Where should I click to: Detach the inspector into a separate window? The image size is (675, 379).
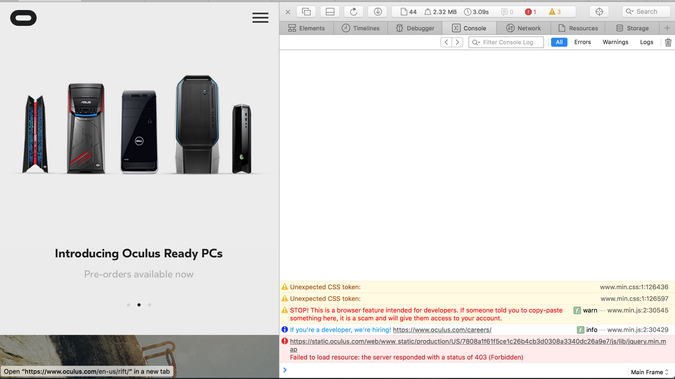coord(306,12)
